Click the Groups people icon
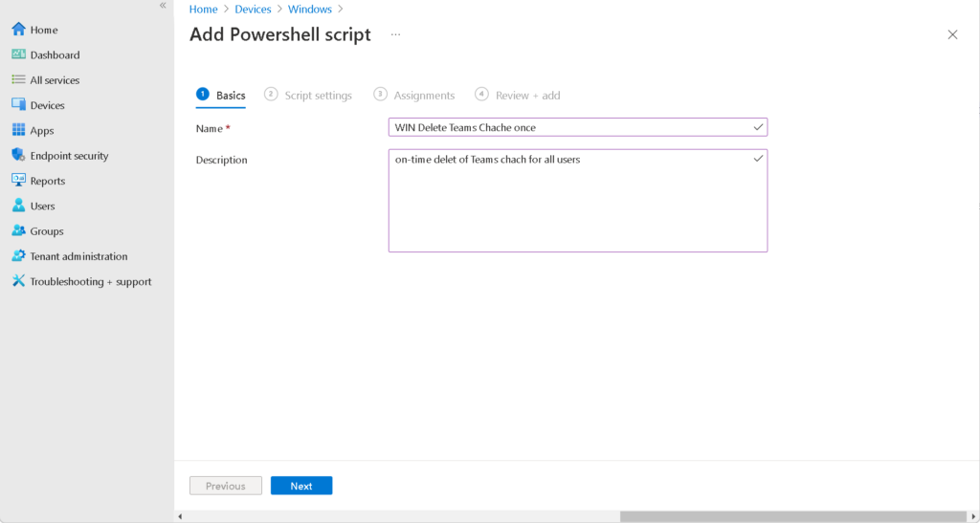980x523 pixels. point(19,231)
